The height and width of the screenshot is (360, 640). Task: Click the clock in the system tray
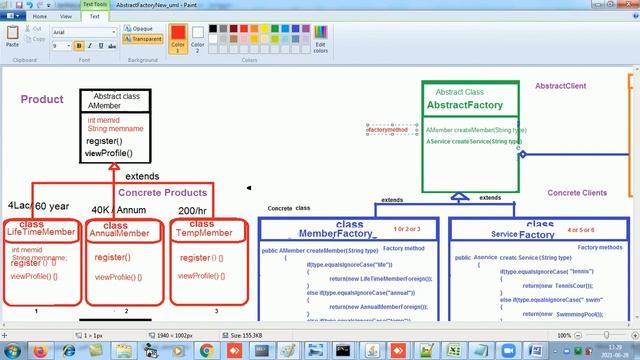(616, 351)
